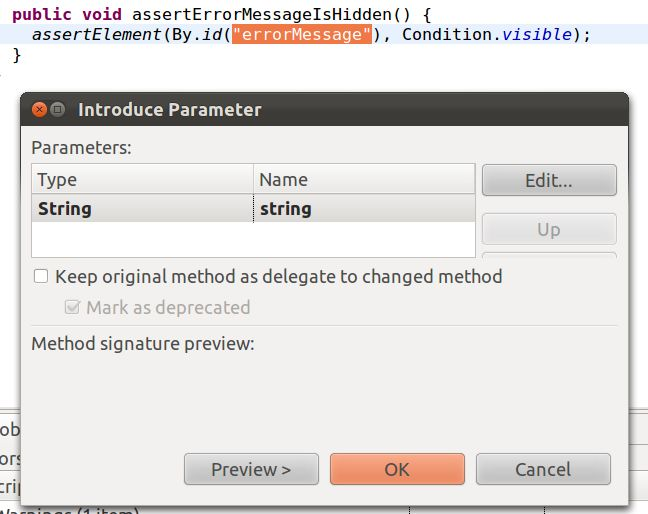This screenshot has width=648, height=514.
Task: Cancel the Introduce Parameter dialog
Action: click(x=543, y=469)
